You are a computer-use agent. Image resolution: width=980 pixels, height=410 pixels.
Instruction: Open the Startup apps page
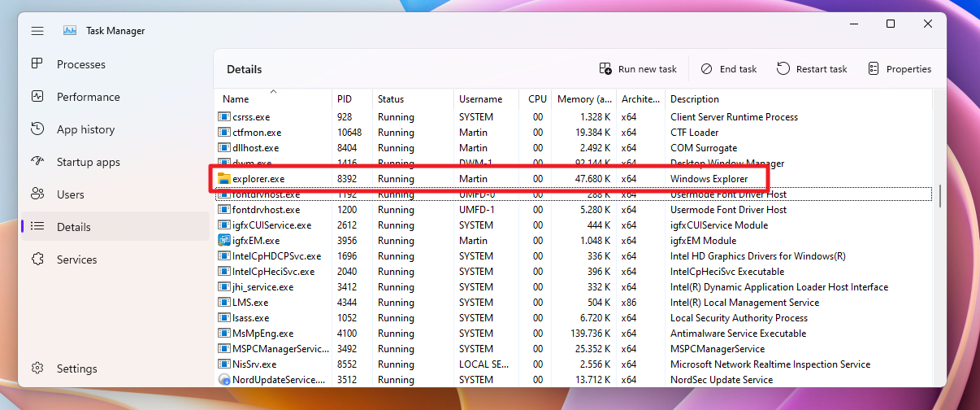click(115, 162)
